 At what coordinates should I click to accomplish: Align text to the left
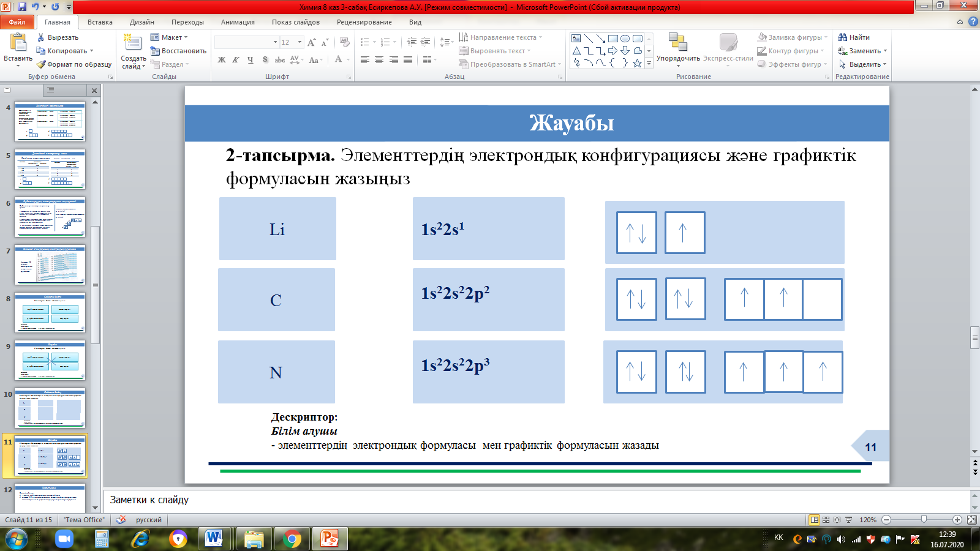tap(365, 59)
